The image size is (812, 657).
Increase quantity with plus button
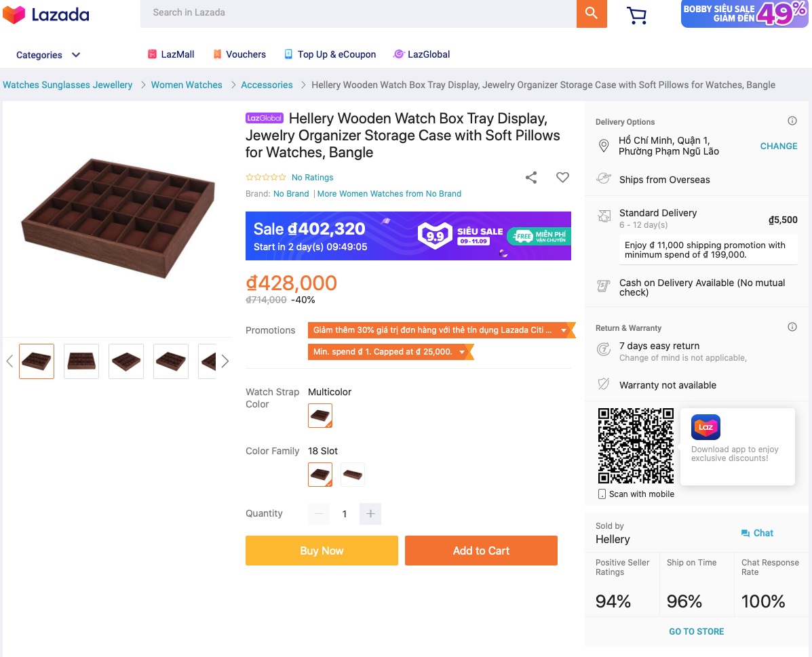[x=370, y=514]
